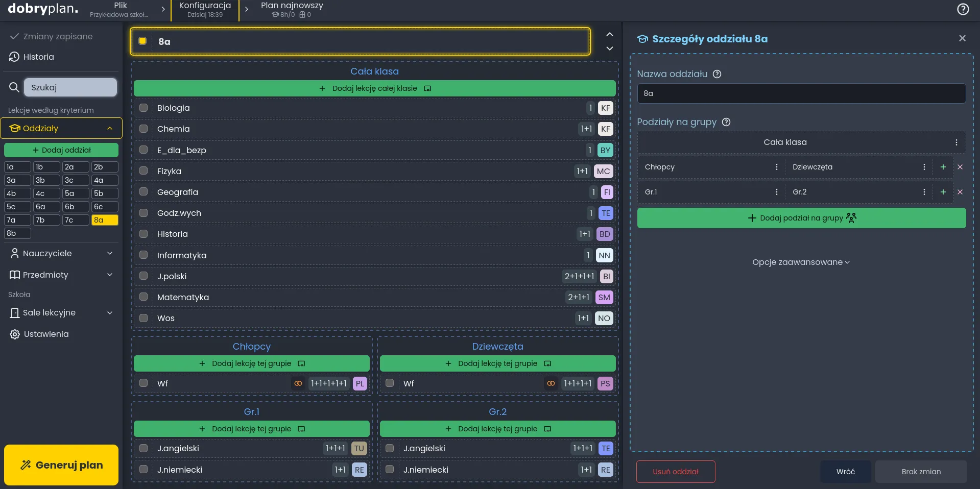Toggle the Matematyka lesson checkbox
The height and width of the screenshot is (489, 980).
click(x=144, y=297)
